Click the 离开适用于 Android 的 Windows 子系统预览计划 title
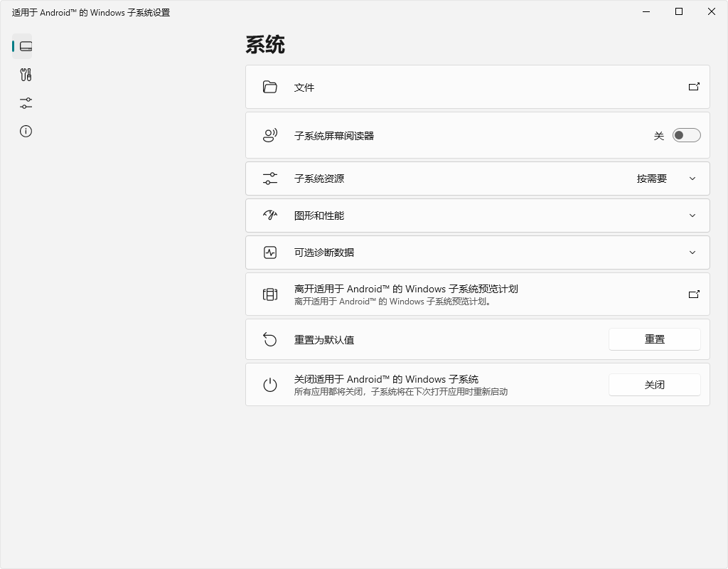This screenshot has width=728, height=569. (x=406, y=289)
